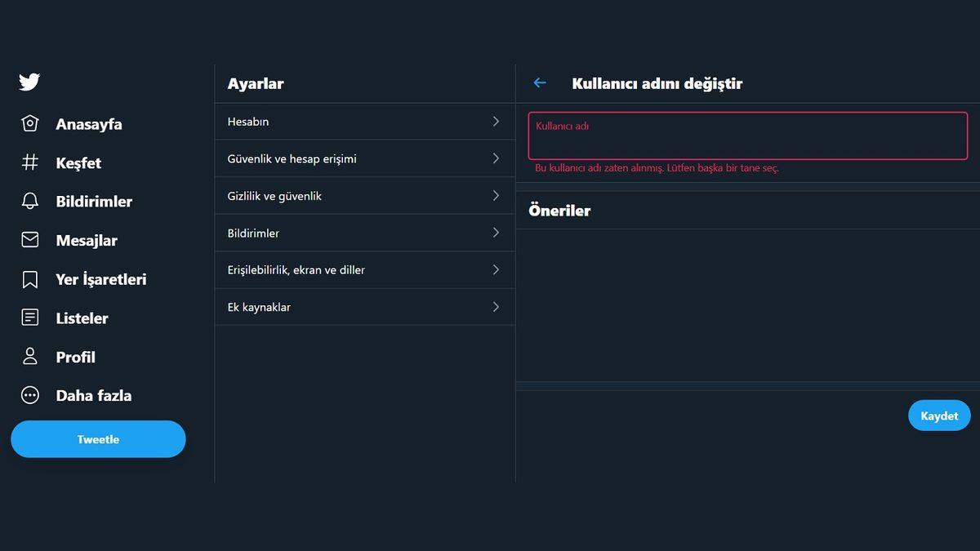Expand Güvenlik ve hesap erişimi
The image size is (980, 551).
[364, 158]
